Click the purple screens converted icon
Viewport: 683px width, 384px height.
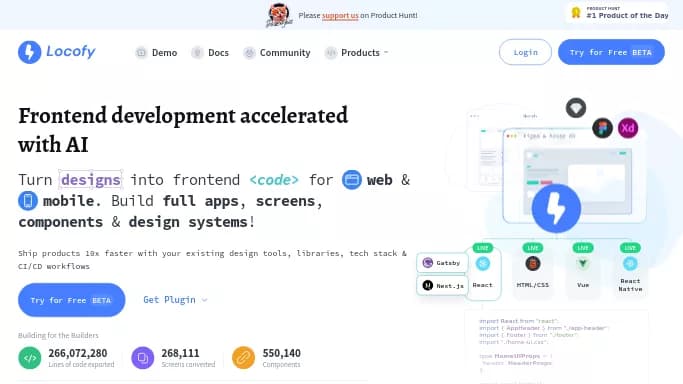click(143, 358)
